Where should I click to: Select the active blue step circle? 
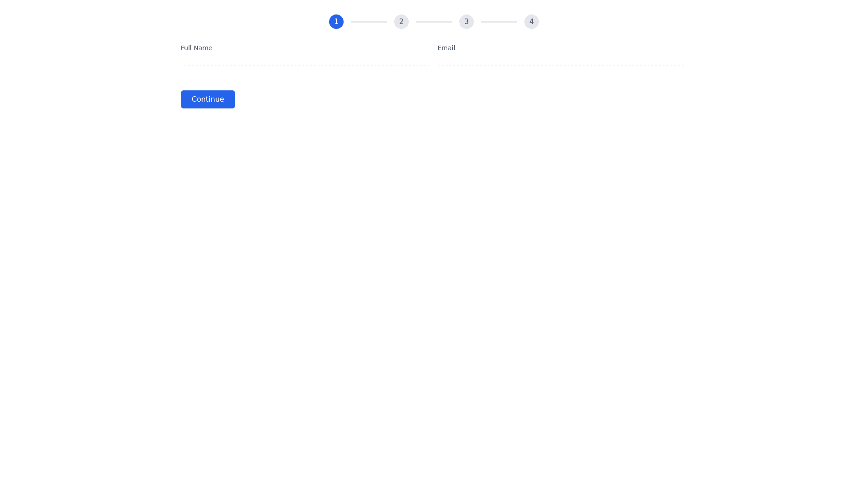click(x=336, y=22)
